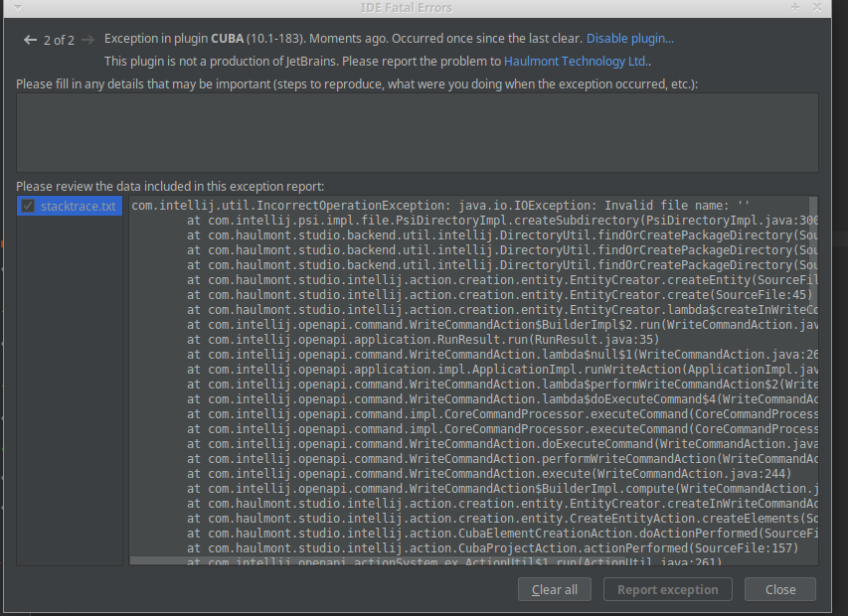Click the horizontal scrollbar under the stack trace
The image size is (848, 616).
[398, 560]
